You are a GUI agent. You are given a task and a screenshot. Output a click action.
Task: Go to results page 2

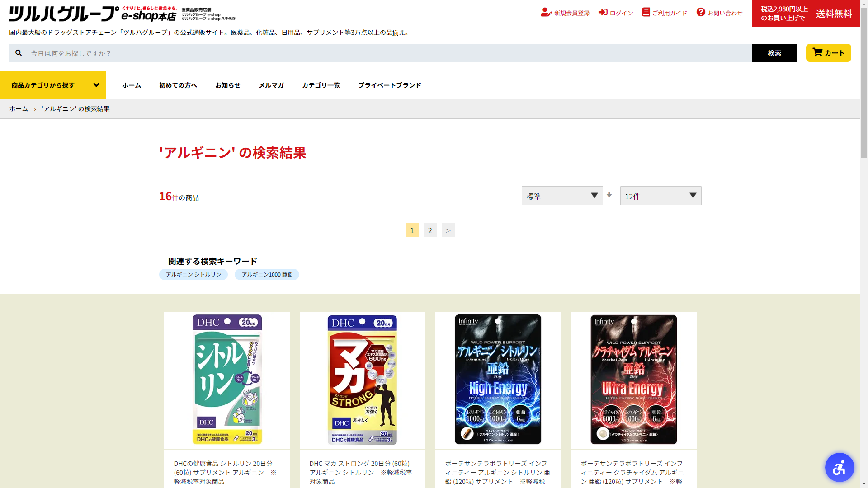430,230
